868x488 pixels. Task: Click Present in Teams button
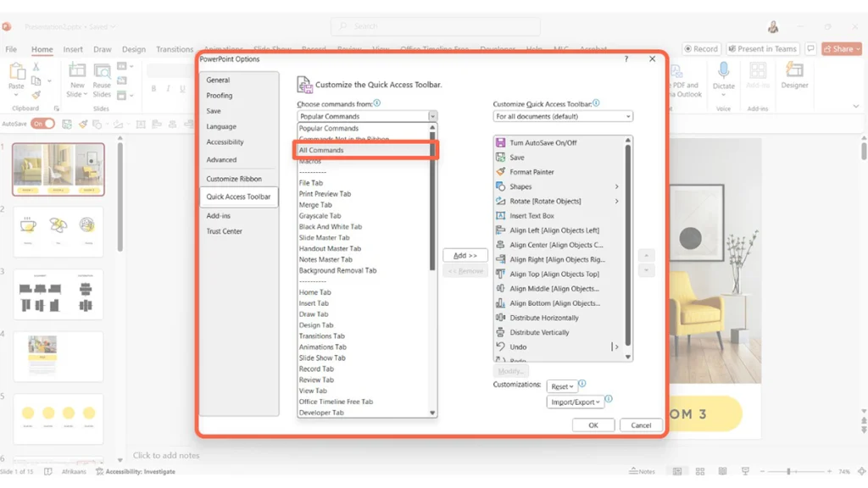point(763,48)
